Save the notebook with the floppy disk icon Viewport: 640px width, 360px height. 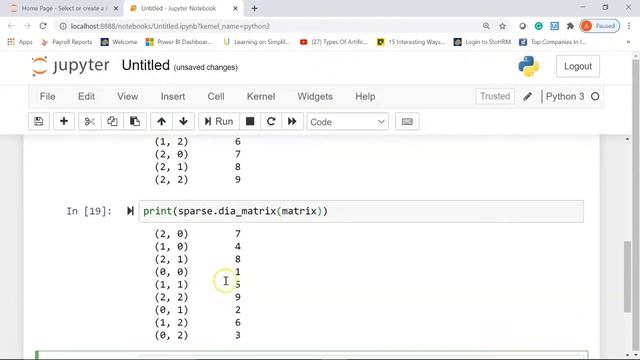[39, 122]
